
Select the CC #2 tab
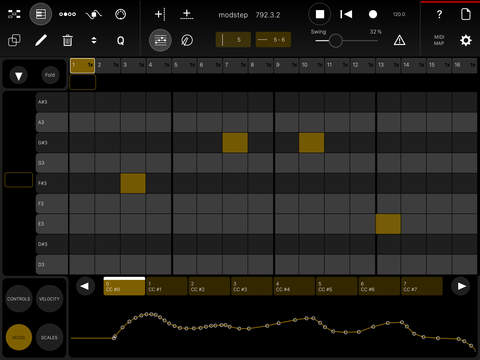click(209, 286)
